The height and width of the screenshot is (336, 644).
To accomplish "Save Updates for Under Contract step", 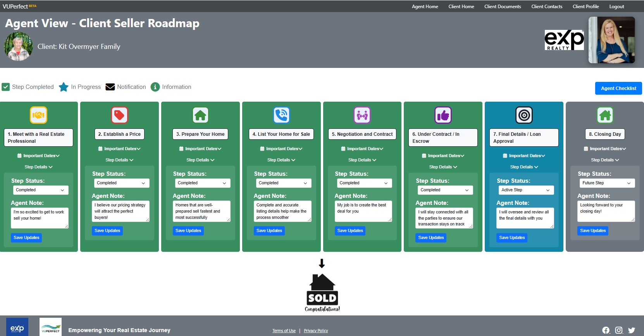I will click(431, 238).
